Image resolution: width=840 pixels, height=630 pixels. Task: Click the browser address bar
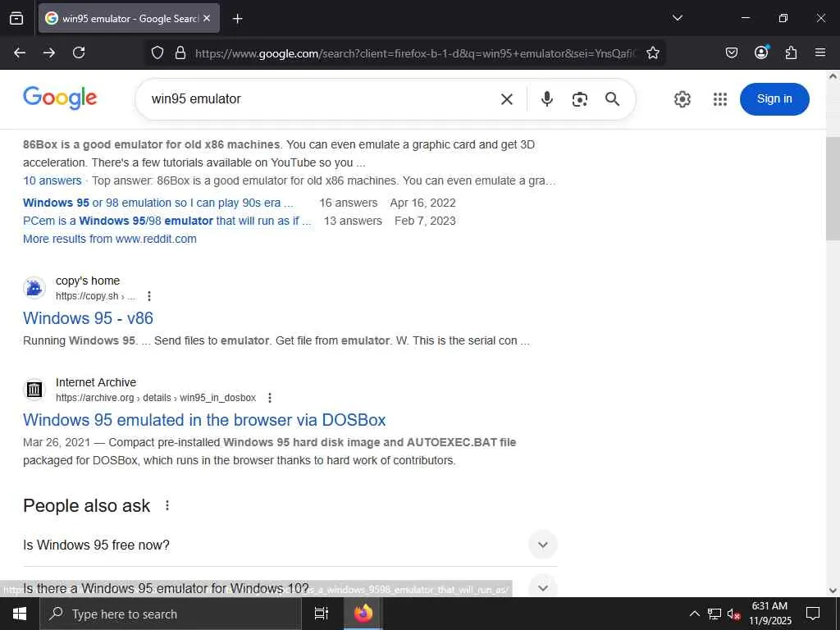[x=417, y=53]
